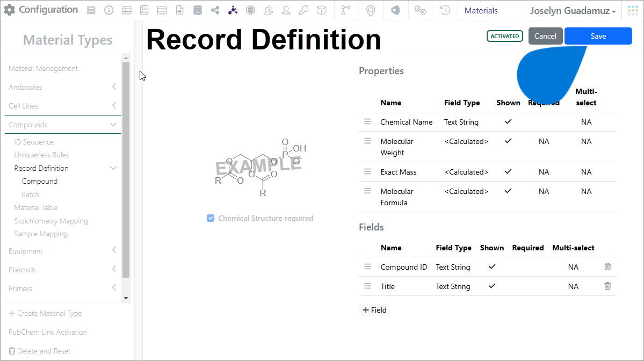This screenshot has height=361, width=644.
Task: Expand the Plasmids section chevron
Action: [x=114, y=270]
